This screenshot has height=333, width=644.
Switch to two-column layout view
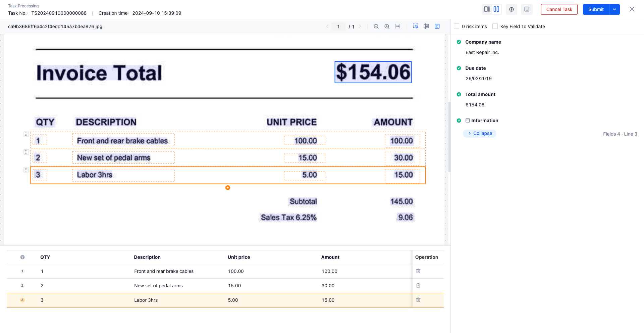(496, 9)
